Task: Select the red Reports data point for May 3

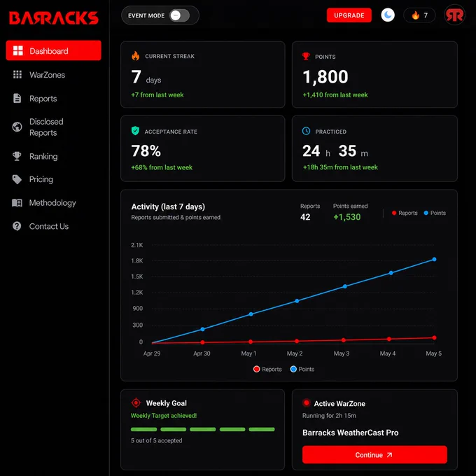Action: tap(343, 340)
